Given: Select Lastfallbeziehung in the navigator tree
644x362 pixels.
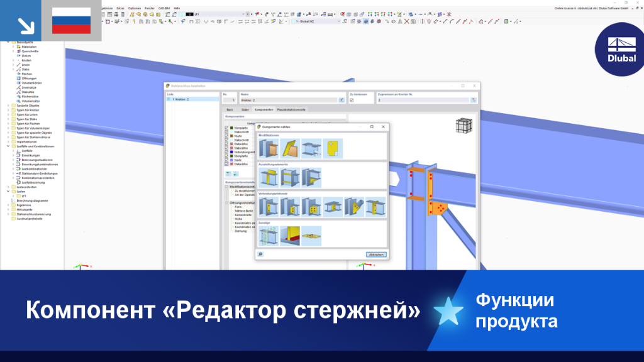Looking at the screenshot, I should (x=33, y=183).
